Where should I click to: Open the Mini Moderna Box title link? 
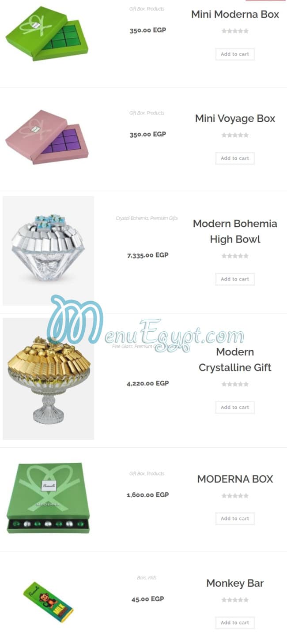click(235, 14)
